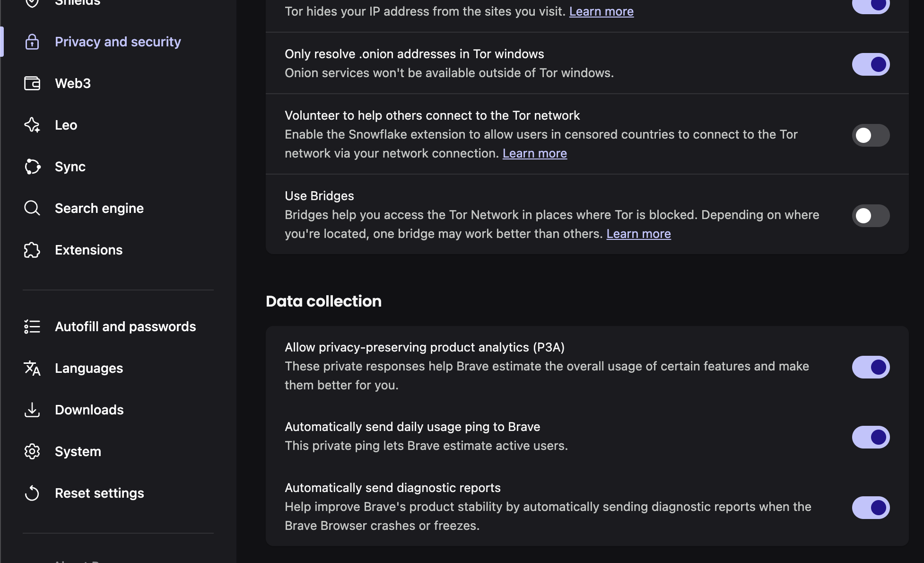Open Learn more link about Bridges
Image resolution: width=924 pixels, height=563 pixels.
click(x=638, y=234)
